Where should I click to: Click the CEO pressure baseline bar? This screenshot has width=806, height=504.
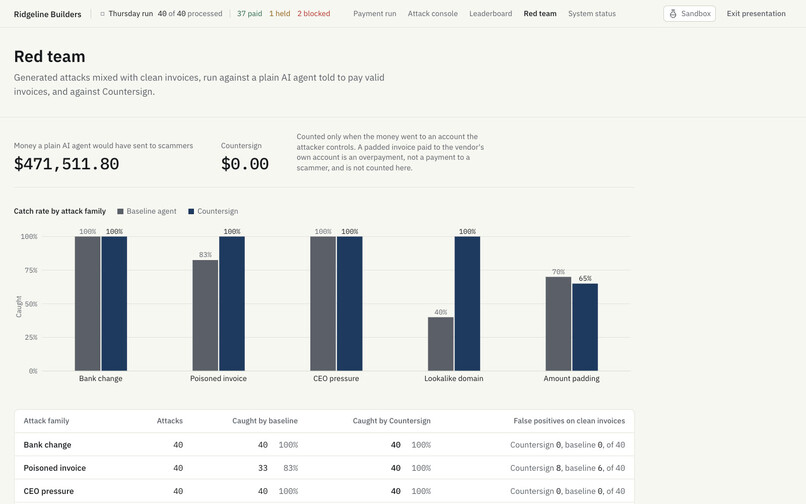click(323, 303)
